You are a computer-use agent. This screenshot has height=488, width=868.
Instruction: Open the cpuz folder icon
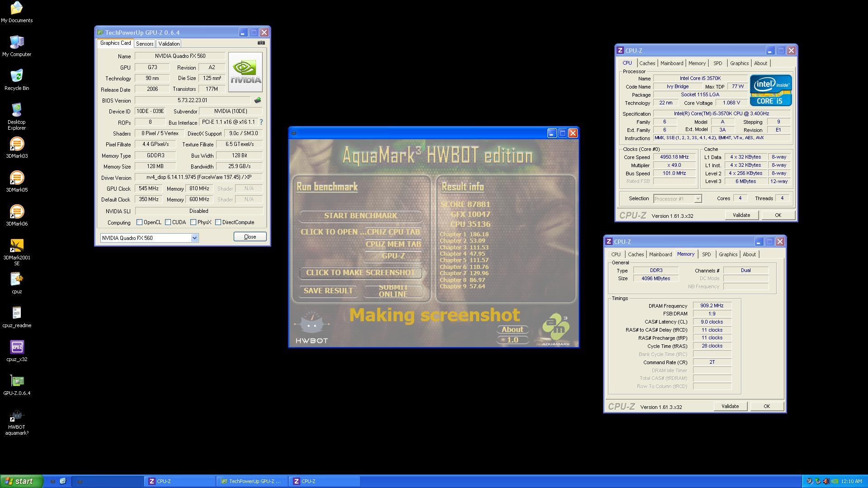17,283
